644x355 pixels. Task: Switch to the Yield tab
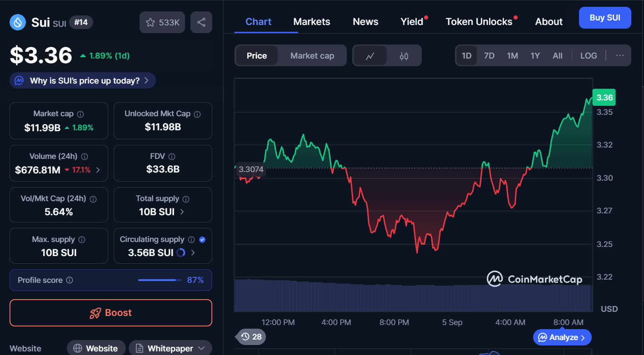412,22
